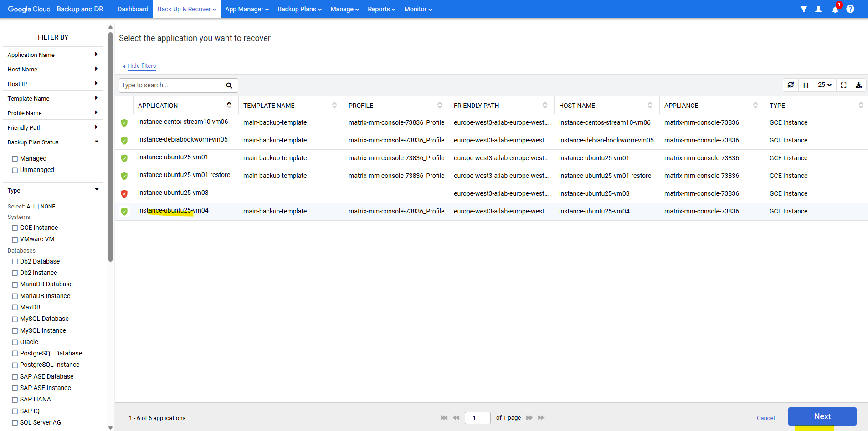Open the column chooser icon
This screenshot has width=868, height=431.
(x=806, y=85)
